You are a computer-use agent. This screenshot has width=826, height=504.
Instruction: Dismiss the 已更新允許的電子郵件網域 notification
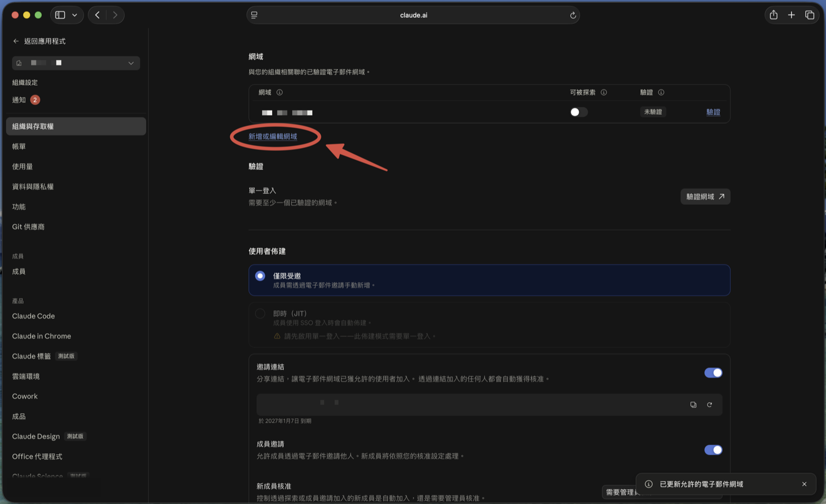coord(804,484)
